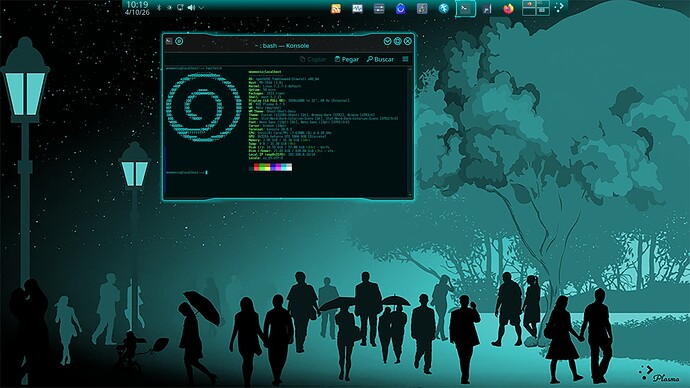The image size is (690, 388).
Task: Open the Konsole hamburger menu
Action: coord(405,59)
